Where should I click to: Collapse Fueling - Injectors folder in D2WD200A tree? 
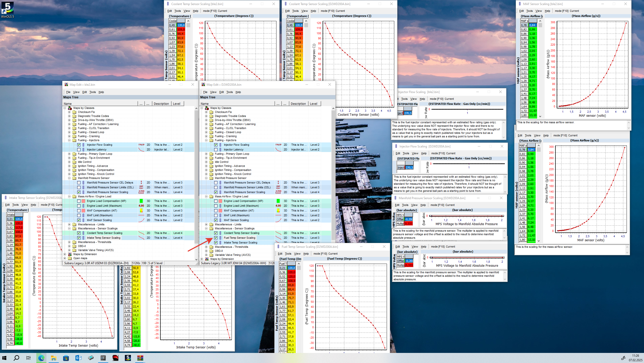206,140
